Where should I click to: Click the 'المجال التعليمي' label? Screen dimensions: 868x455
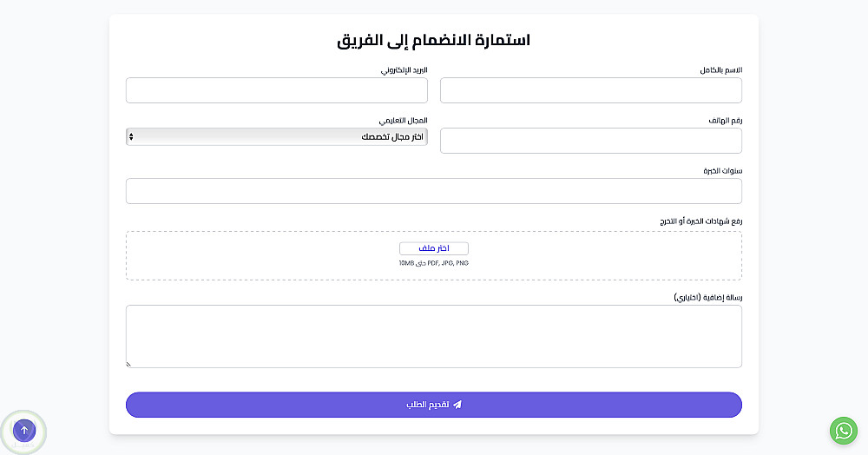[403, 120]
